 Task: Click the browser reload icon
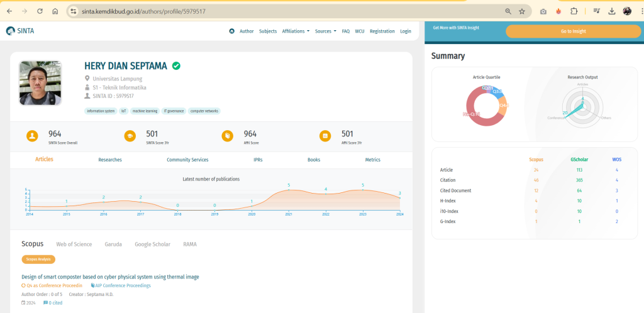40,11
